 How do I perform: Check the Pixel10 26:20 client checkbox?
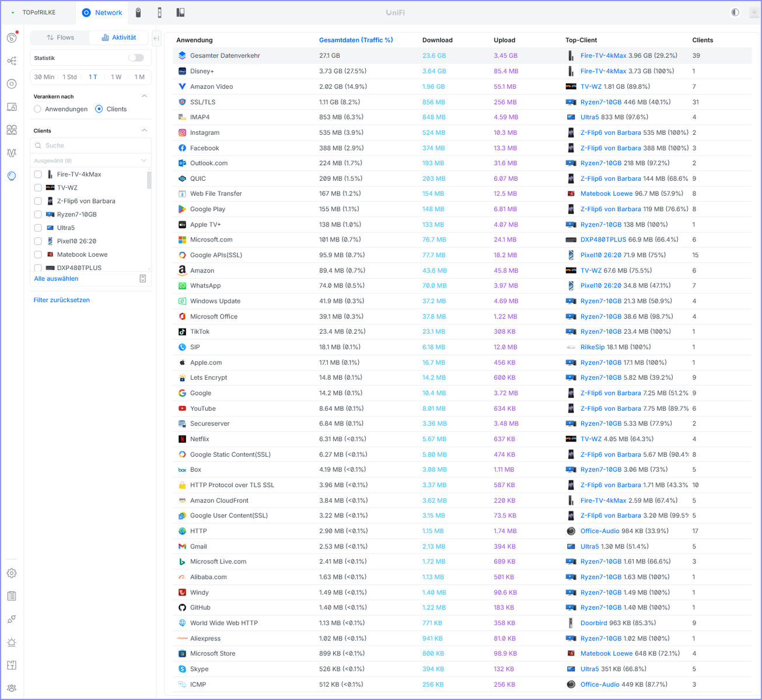pos(38,241)
